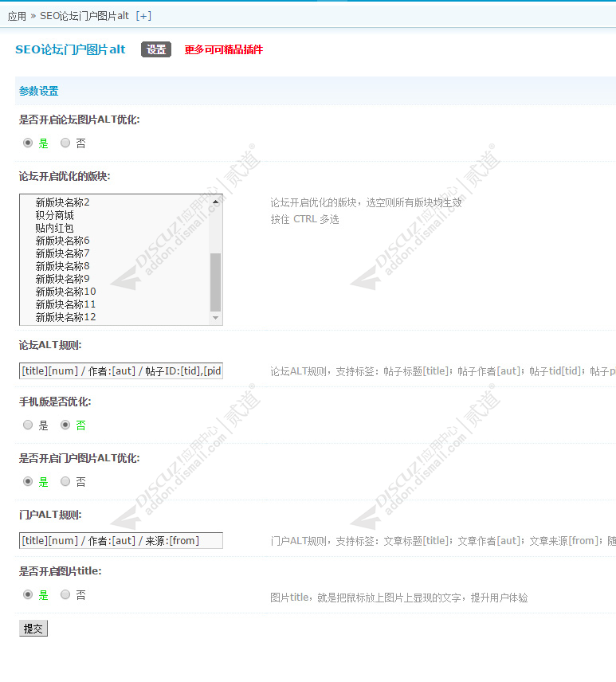
Task: Open 更多可可精品插件 link
Action: point(224,49)
